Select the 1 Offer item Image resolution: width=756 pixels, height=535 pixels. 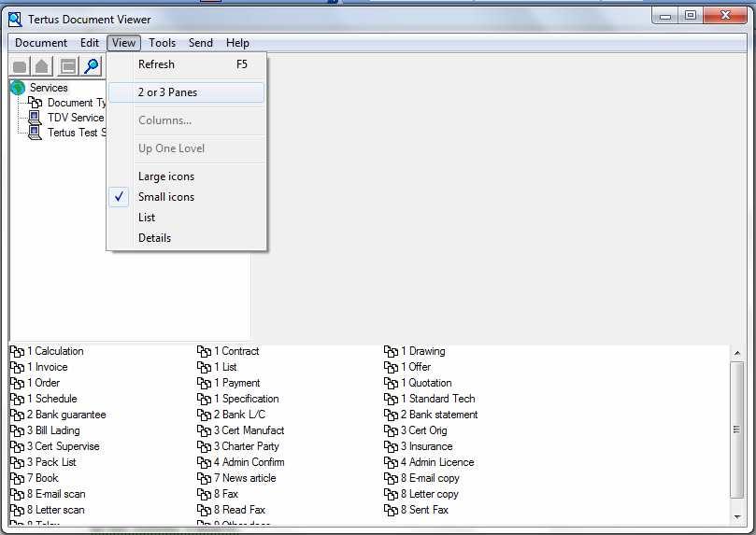(x=407, y=367)
